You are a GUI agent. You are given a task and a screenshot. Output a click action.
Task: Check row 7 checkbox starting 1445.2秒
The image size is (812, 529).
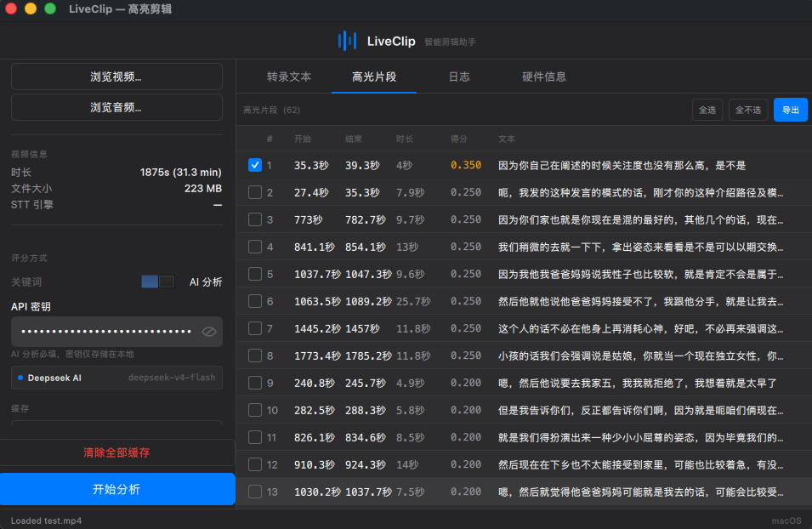tap(255, 328)
